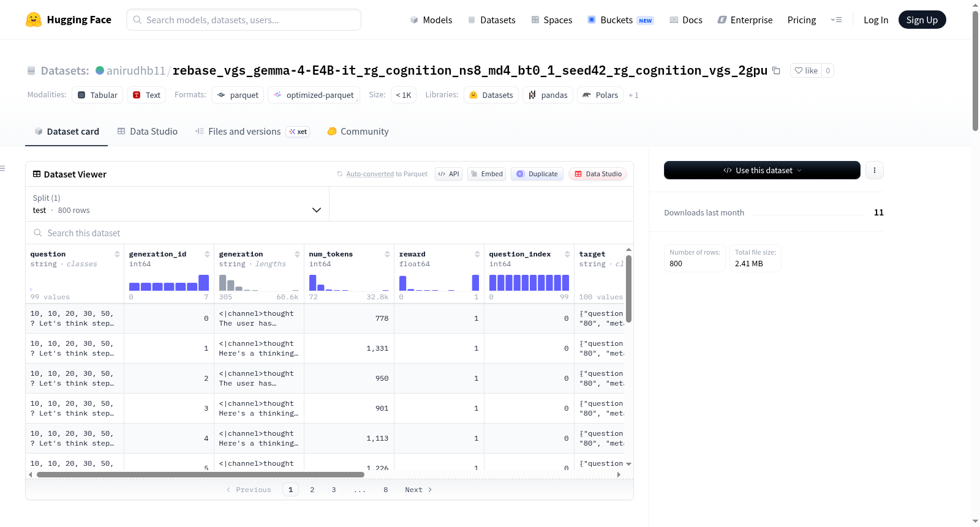The height and width of the screenshot is (527, 980).
Task: Sort the generation column with its sort icon
Action: [297, 254]
